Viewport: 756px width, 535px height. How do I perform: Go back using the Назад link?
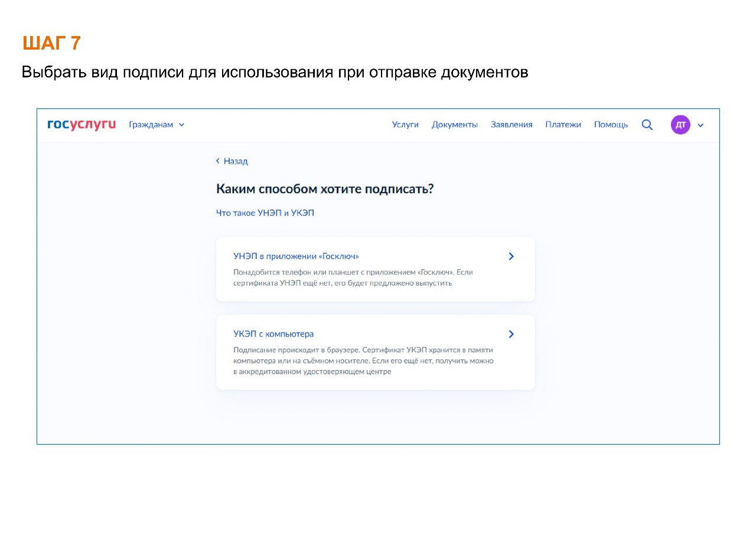click(x=236, y=161)
